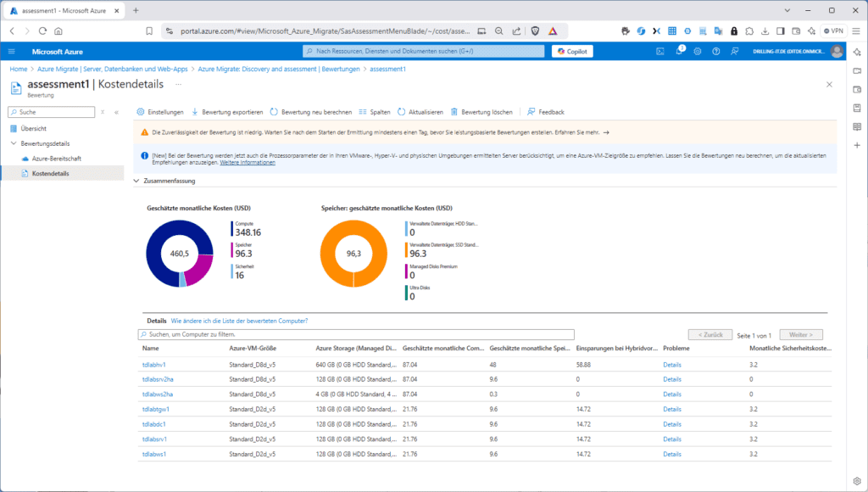Screen dimensions: 868x492
Task: Collapse the Zusammenfassung section
Action: (136, 181)
